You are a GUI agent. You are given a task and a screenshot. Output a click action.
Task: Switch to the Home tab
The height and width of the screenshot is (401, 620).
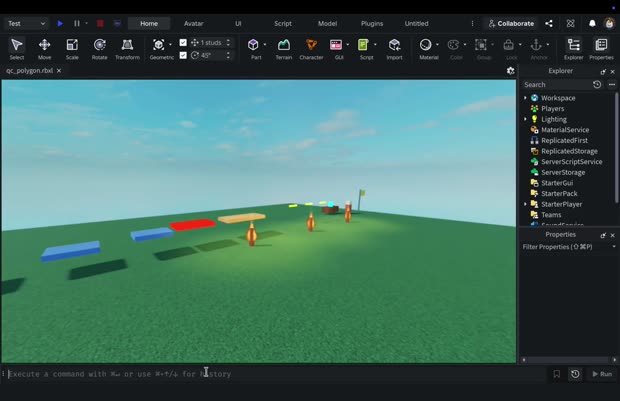(x=149, y=23)
